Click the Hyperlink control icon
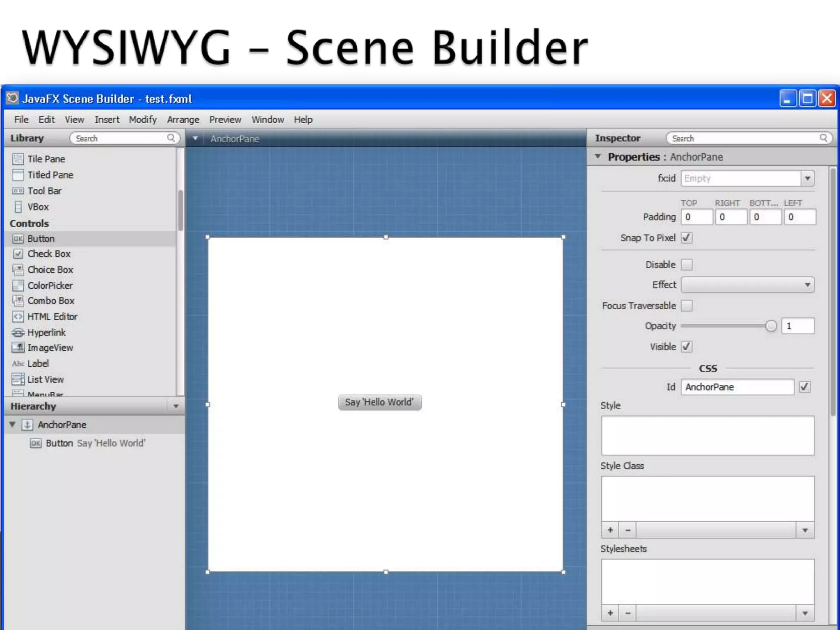Viewport: 840px width, 630px height. (18, 333)
